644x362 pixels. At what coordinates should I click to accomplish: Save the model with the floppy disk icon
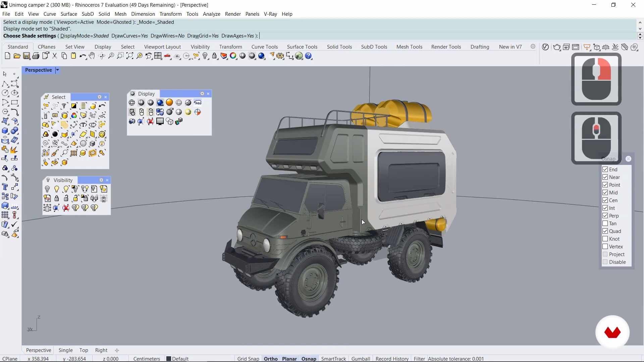coord(26,56)
